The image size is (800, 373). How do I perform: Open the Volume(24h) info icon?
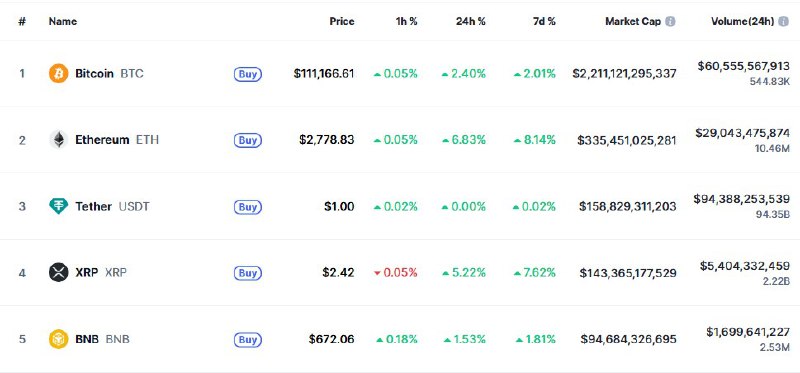point(783,21)
